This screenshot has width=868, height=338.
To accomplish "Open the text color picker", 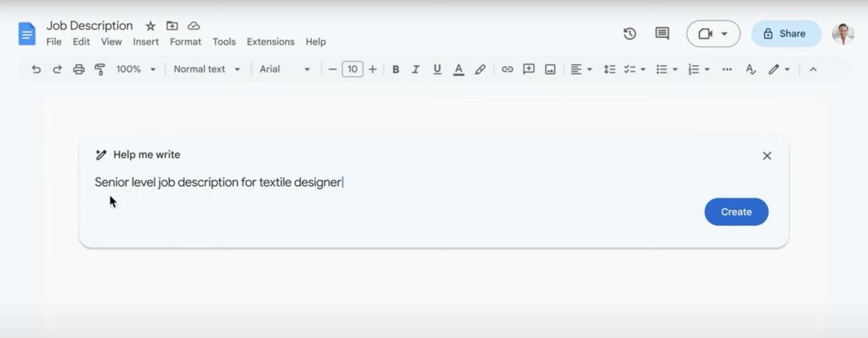I will click(x=458, y=69).
